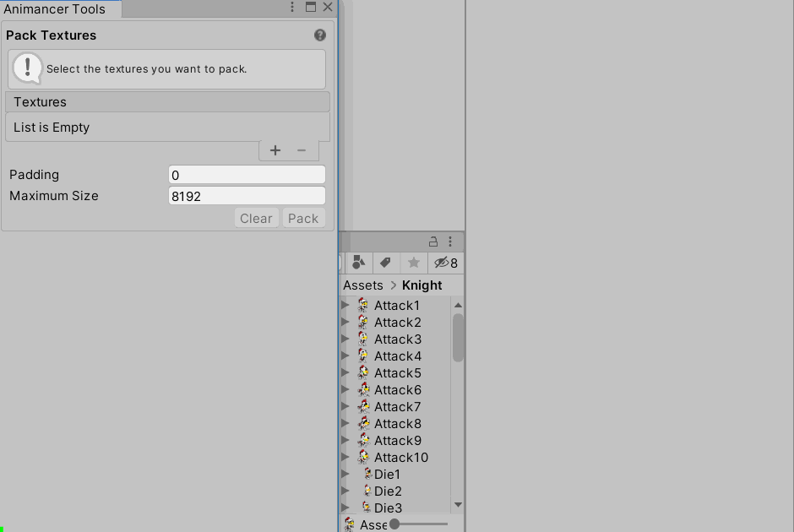Select Knight in the breadcrumb path
794x532 pixels.
coord(421,285)
